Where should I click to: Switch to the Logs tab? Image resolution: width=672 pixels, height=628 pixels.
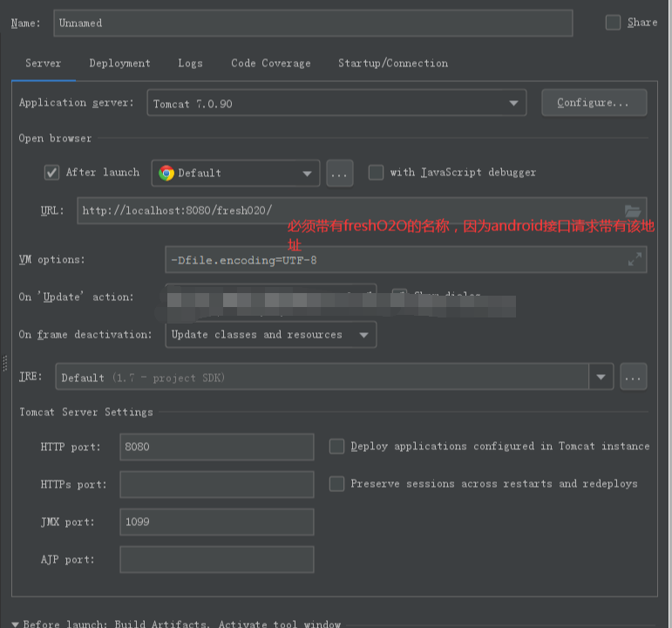190,64
